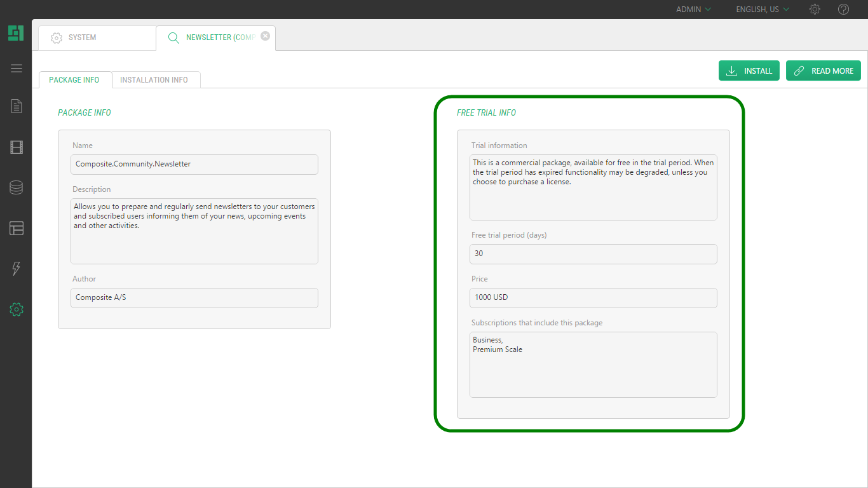Expand the ENGLISH, US language dropdown
868x488 pixels.
[762, 10]
